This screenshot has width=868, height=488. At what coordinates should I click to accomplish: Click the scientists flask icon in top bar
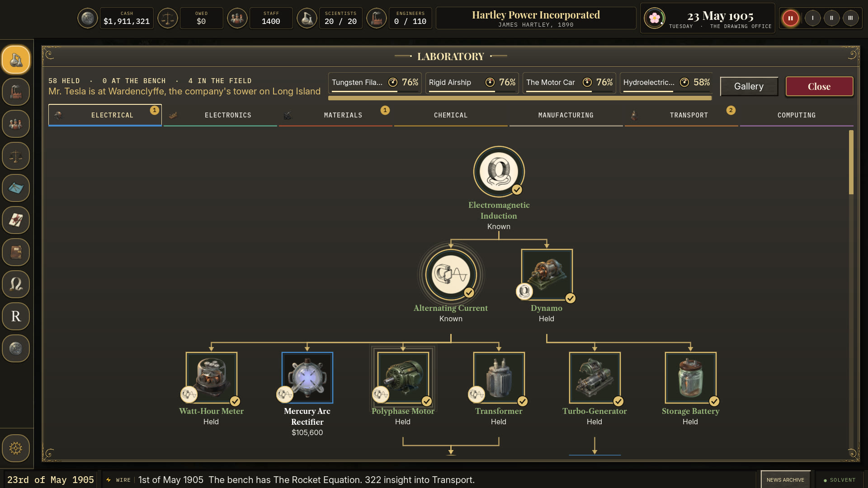307,19
